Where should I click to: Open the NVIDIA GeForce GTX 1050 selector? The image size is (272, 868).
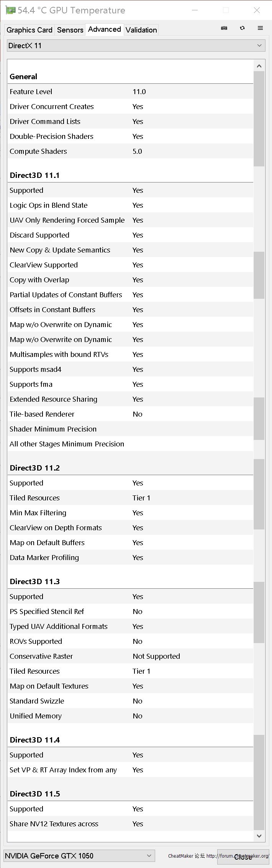point(79,856)
